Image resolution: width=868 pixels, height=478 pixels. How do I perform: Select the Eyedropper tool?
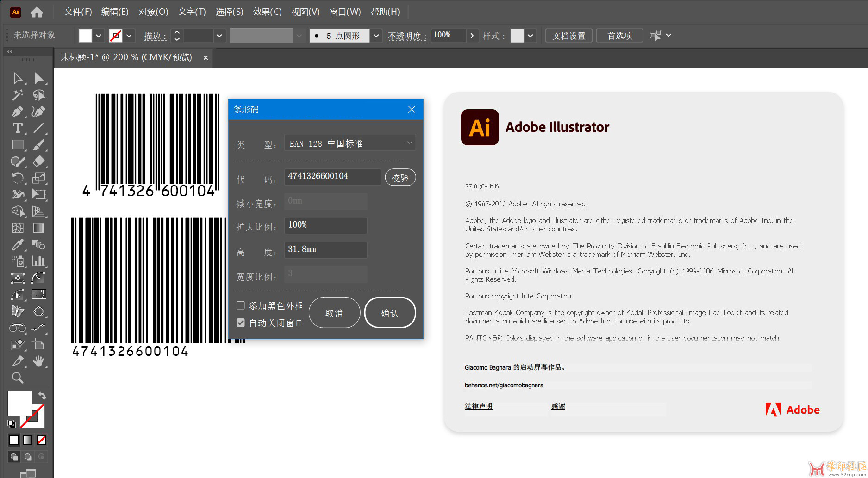(x=18, y=244)
